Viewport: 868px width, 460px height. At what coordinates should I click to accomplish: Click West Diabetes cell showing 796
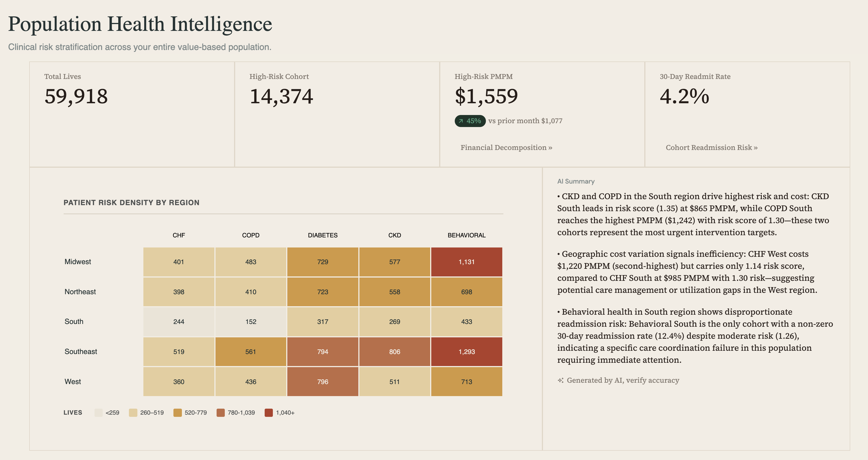[323, 382]
